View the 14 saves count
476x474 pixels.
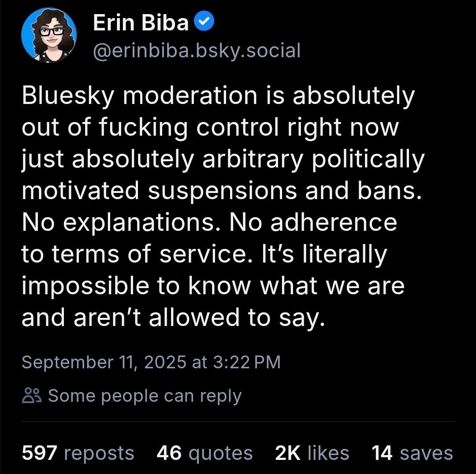412,453
